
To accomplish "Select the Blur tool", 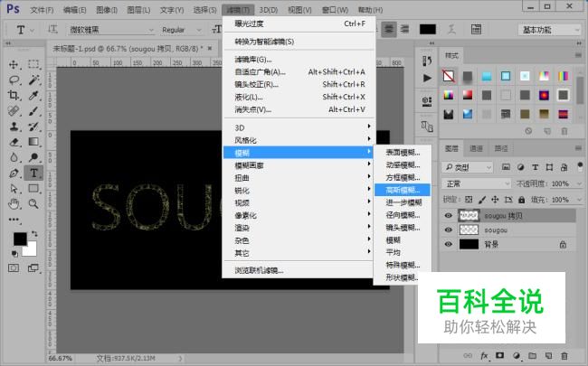I will tap(14, 157).
